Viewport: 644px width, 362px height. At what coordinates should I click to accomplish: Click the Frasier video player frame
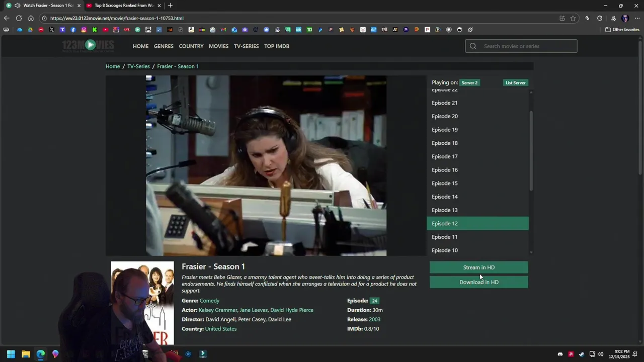pyautogui.click(x=266, y=166)
